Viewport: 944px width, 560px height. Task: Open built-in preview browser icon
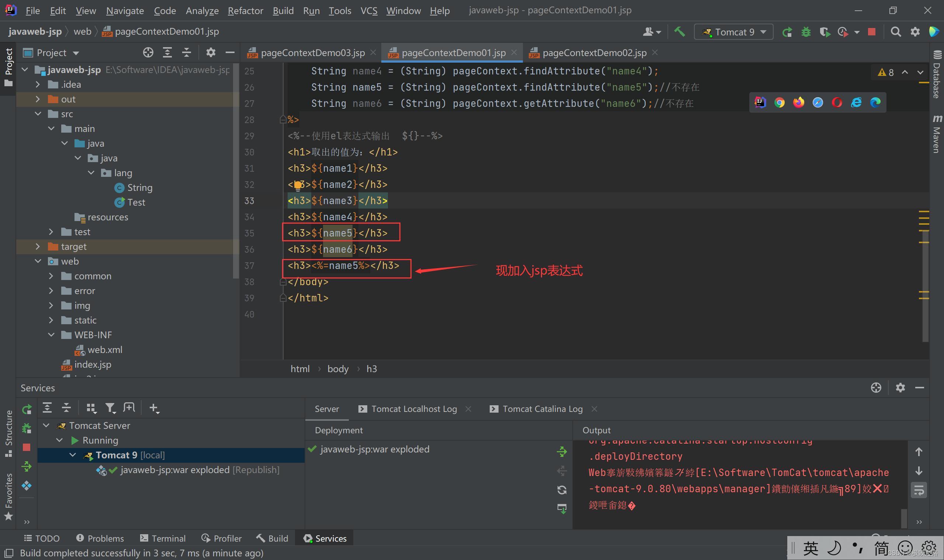[x=760, y=102]
